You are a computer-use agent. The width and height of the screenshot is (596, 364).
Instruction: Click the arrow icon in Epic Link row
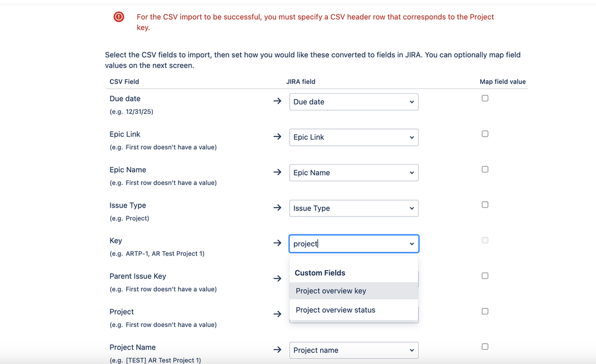point(278,137)
